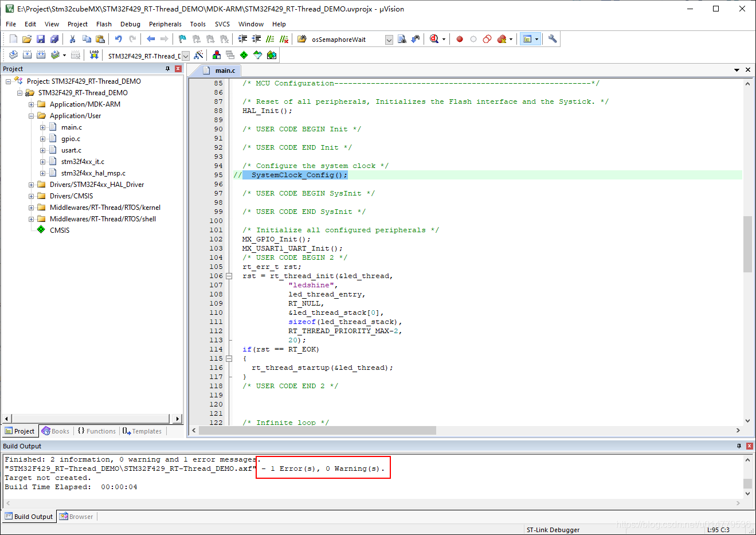Collapse code fold at line 115
Image resolution: width=756 pixels, height=535 pixels.
click(x=229, y=358)
